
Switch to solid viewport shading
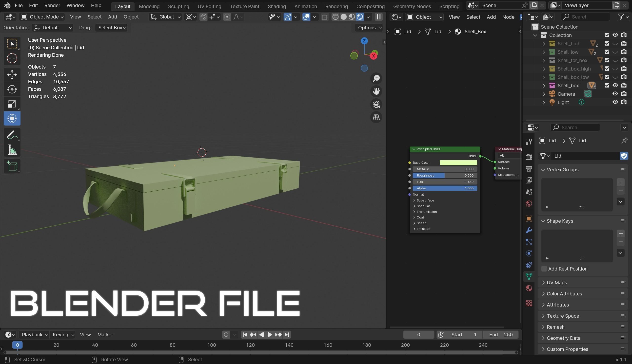[x=343, y=17]
